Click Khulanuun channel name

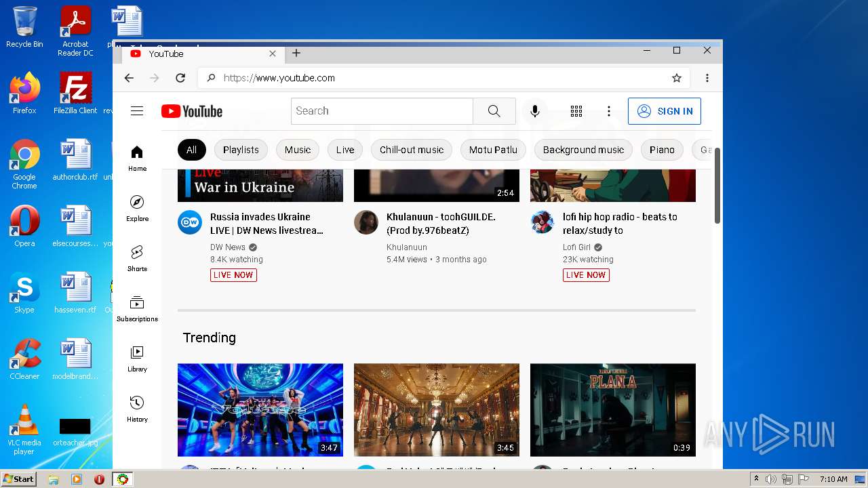[407, 247]
